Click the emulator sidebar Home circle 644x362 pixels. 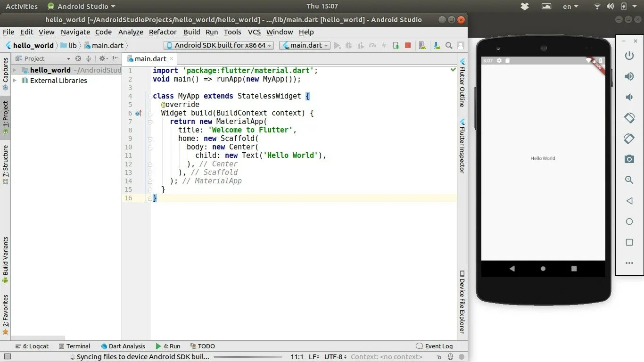click(629, 222)
